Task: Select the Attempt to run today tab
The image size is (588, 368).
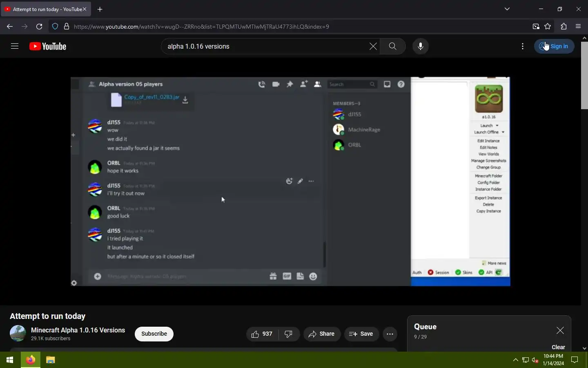Action: [x=46, y=9]
